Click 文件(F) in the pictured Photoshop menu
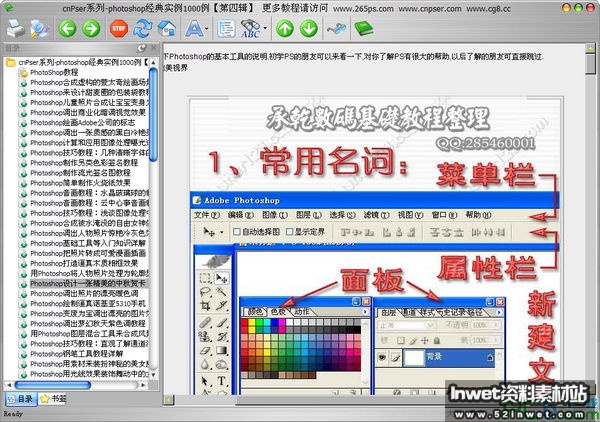 [x=206, y=215]
